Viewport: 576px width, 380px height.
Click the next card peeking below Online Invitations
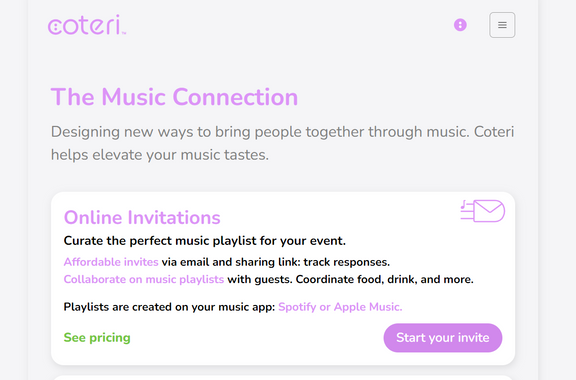coord(283,377)
